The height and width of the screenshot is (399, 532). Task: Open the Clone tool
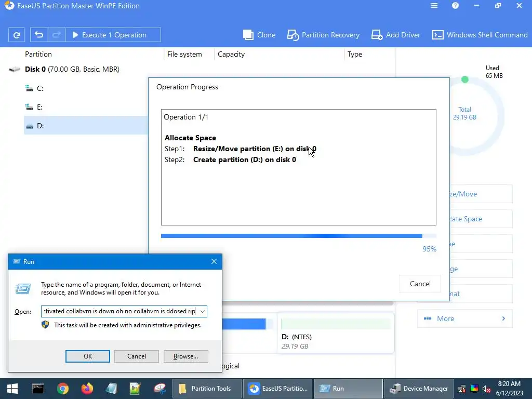259,35
